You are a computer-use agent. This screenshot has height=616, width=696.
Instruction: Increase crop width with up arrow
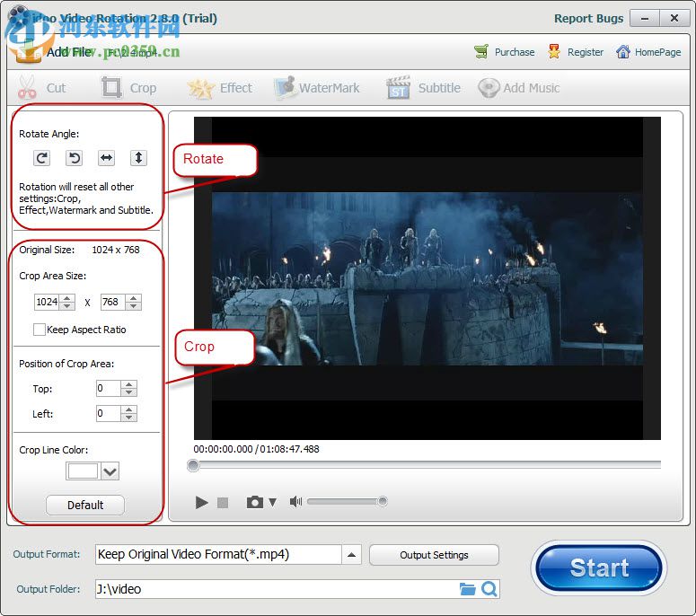pos(67,298)
